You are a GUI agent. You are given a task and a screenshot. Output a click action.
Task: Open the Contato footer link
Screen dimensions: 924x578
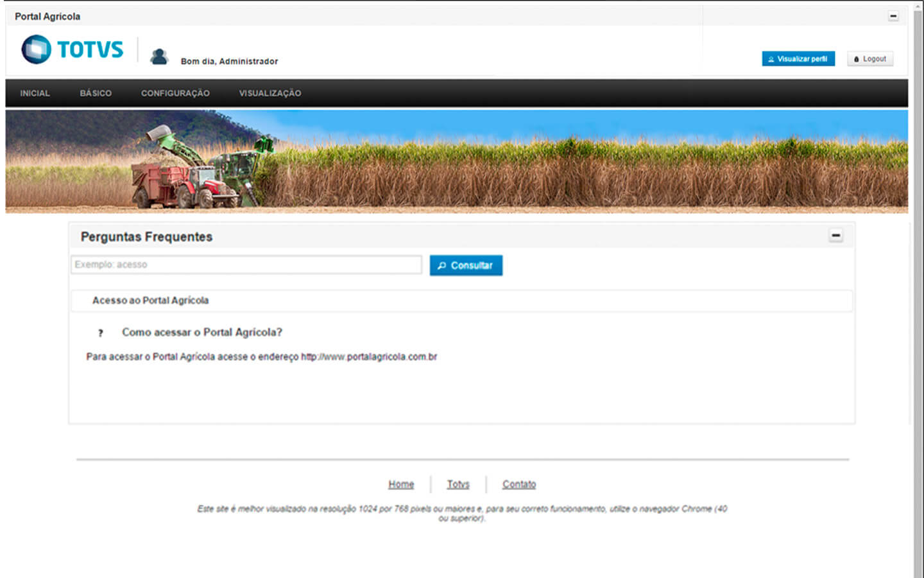[x=518, y=484]
